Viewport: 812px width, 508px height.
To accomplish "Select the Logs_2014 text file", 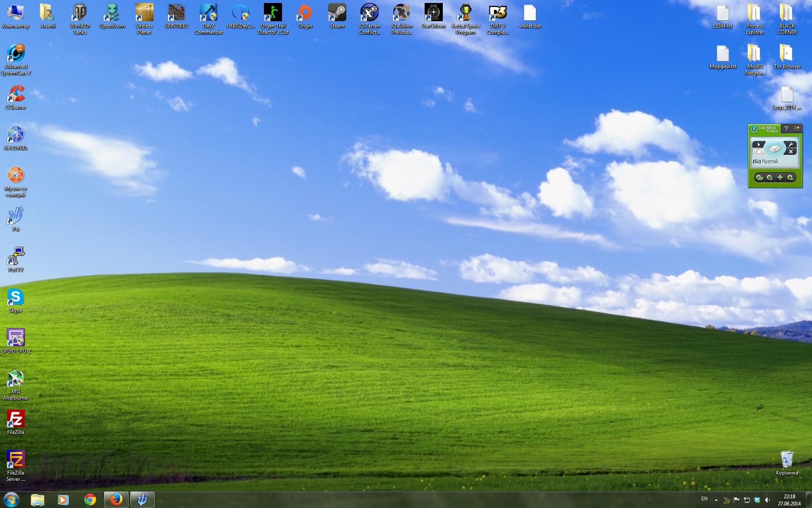I will tap(787, 97).
